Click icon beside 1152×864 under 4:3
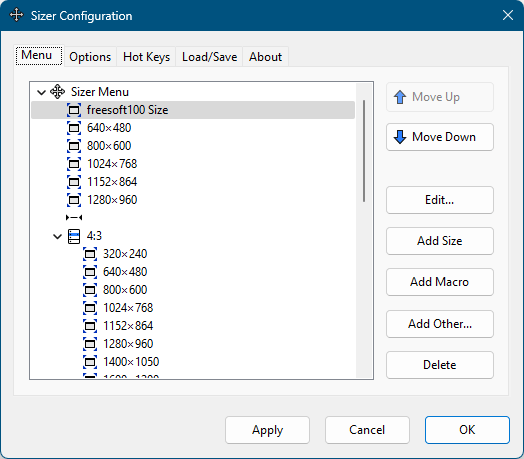The image size is (524, 459). (x=90, y=326)
